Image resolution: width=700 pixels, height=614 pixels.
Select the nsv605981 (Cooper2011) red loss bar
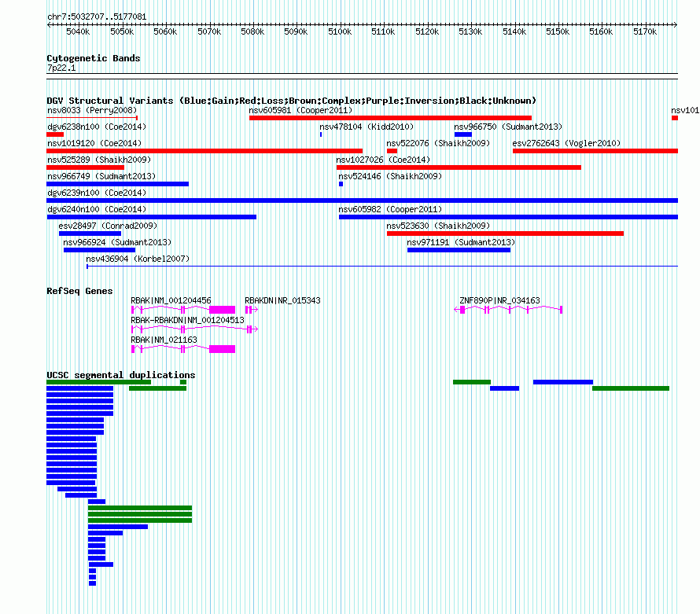click(390, 118)
